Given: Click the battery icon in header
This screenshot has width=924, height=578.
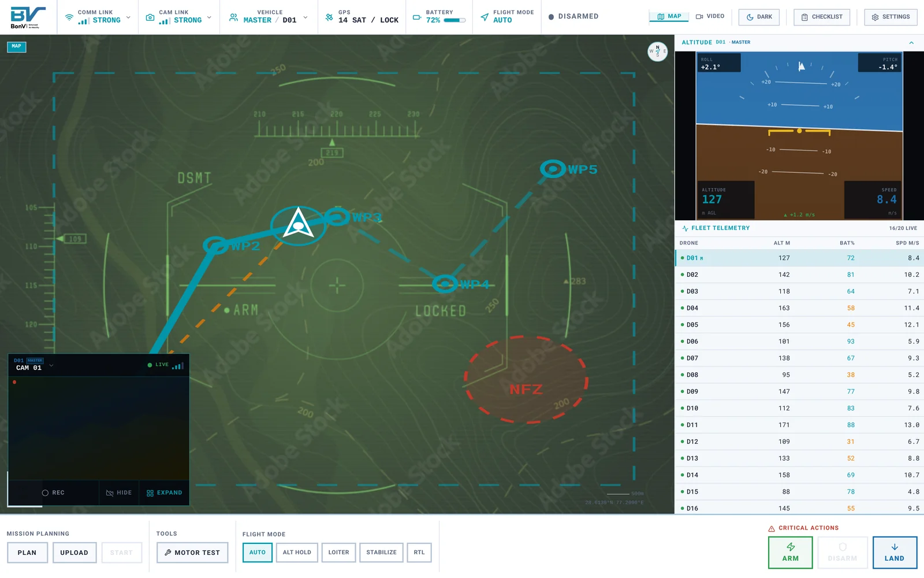Looking at the screenshot, I should (417, 17).
